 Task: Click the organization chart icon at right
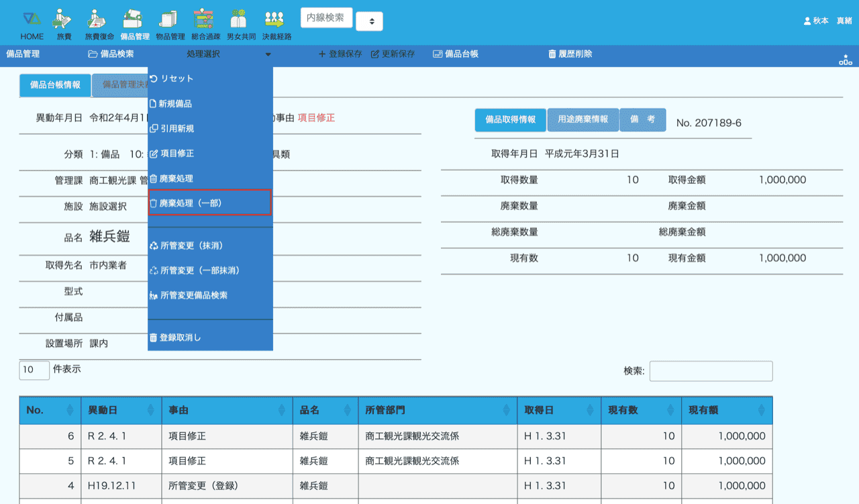(845, 60)
